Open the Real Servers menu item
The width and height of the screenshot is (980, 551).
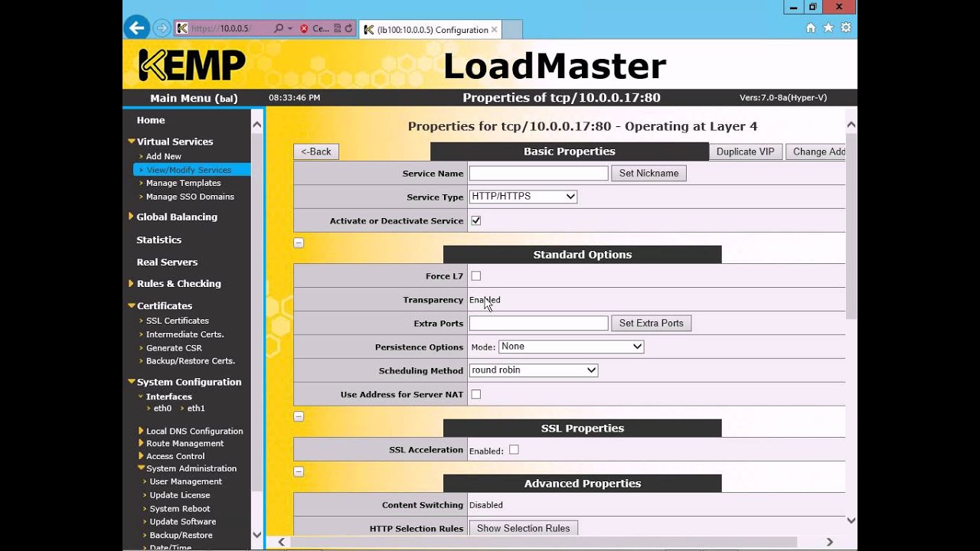[x=167, y=262]
